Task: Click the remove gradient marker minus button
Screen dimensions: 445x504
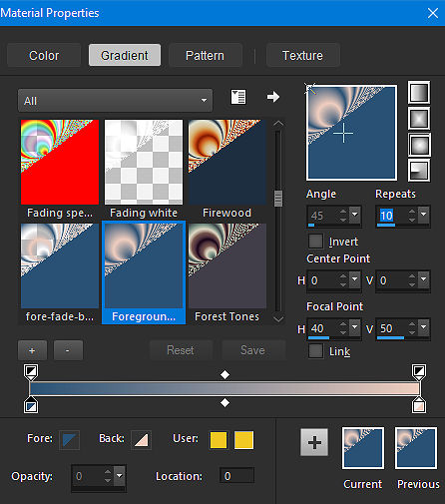Action: click(x=68, y=350)
